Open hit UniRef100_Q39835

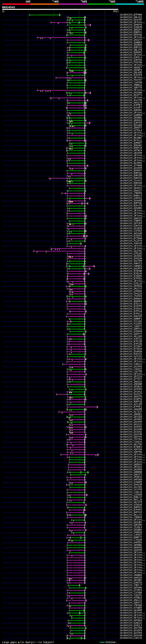(131, 27)
